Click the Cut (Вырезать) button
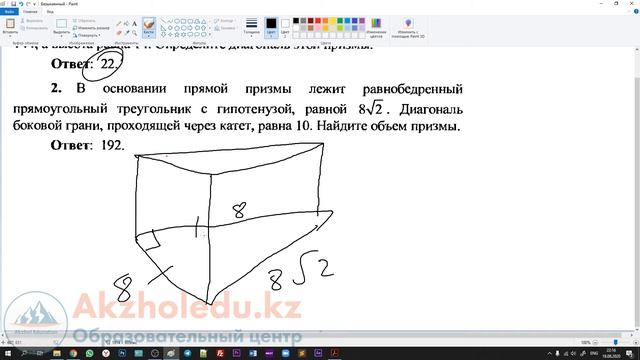Viewport: 640px width, 360px height. pyautogui.click(x=32, y=20)
